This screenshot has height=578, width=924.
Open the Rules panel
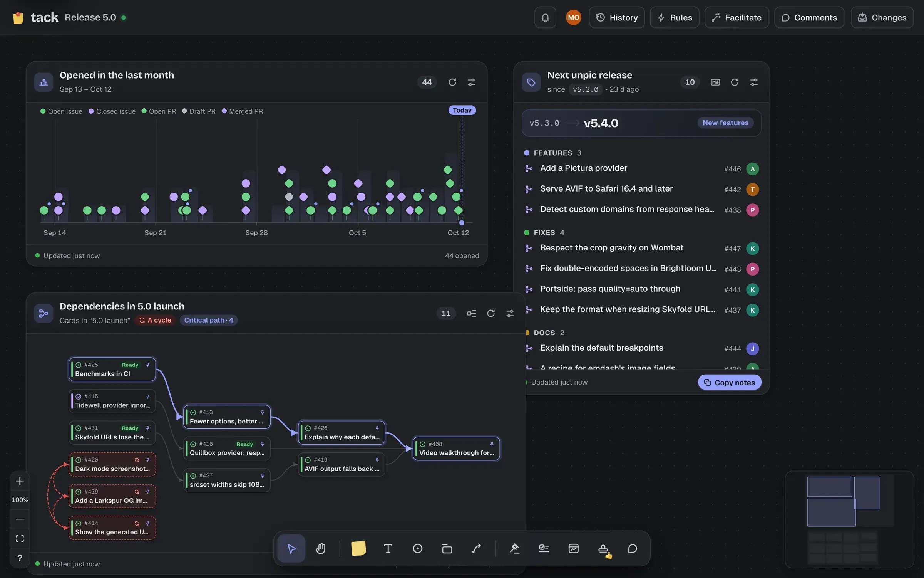pyautogui.click(x=675, y=17)
